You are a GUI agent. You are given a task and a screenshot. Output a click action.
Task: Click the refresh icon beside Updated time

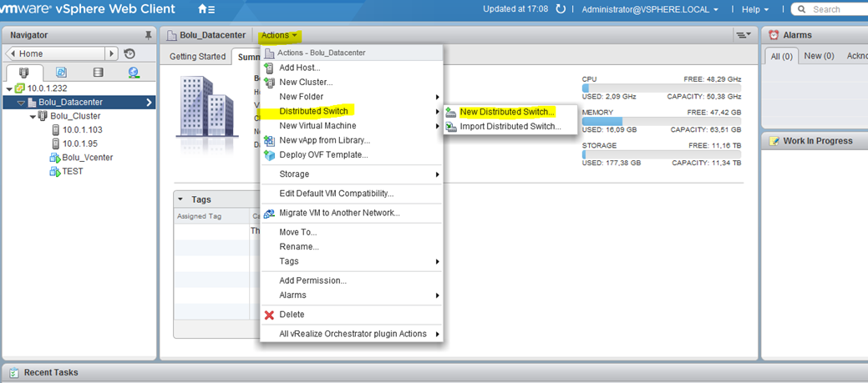561,9
